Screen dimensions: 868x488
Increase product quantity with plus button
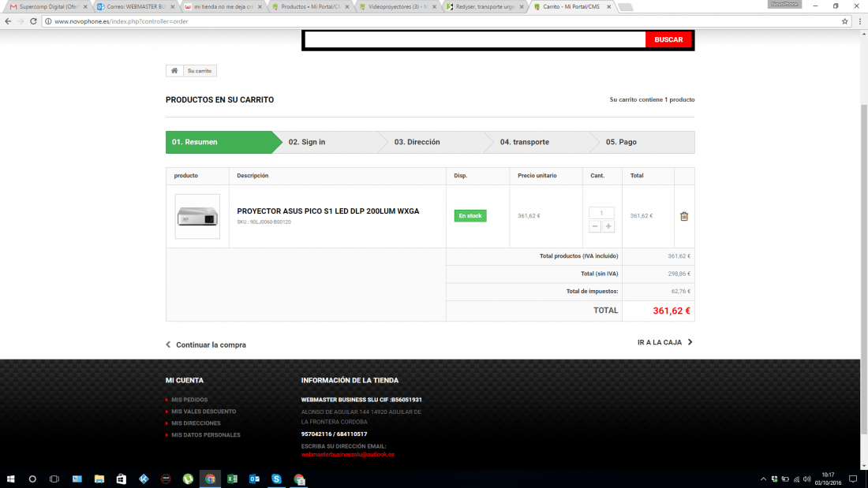click(608, 226)
